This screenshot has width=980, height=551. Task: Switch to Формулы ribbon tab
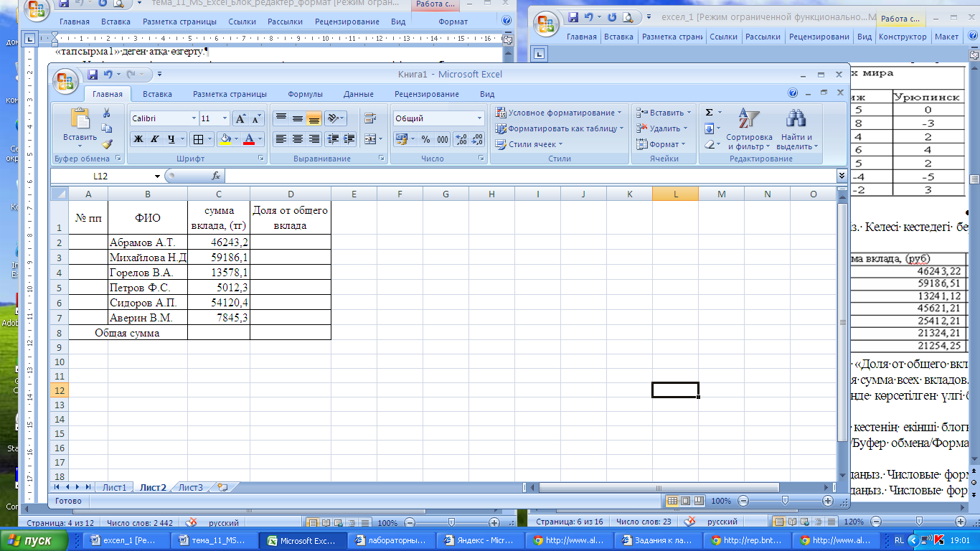pyautogui.click(x=305, y=94)
